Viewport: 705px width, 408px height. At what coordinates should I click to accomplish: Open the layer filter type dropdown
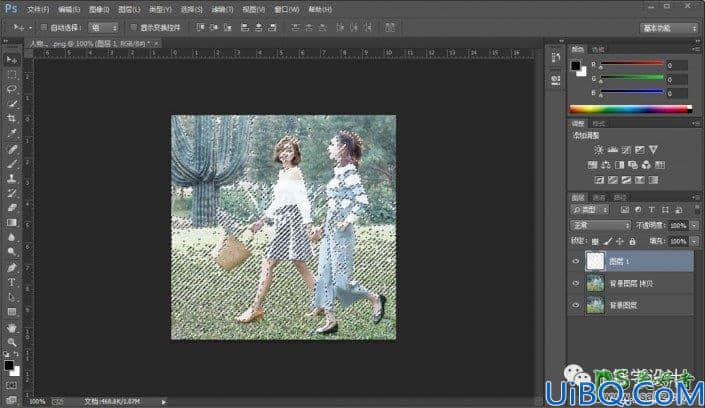590,210
